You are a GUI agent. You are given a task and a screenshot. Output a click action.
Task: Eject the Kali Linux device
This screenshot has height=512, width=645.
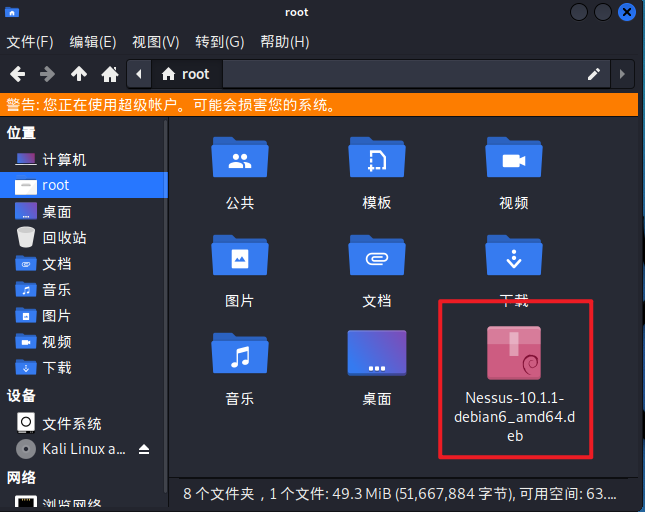[144, 449]
